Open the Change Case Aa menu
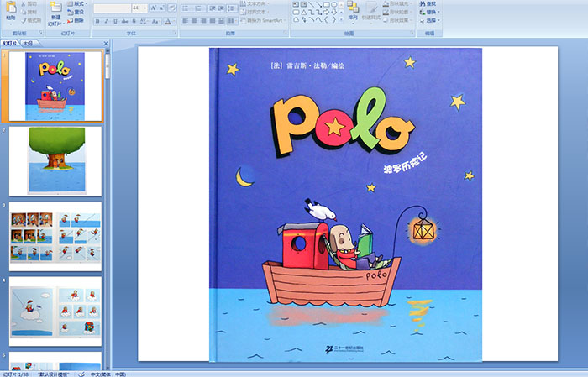588x377 pixels. (156, 21)
